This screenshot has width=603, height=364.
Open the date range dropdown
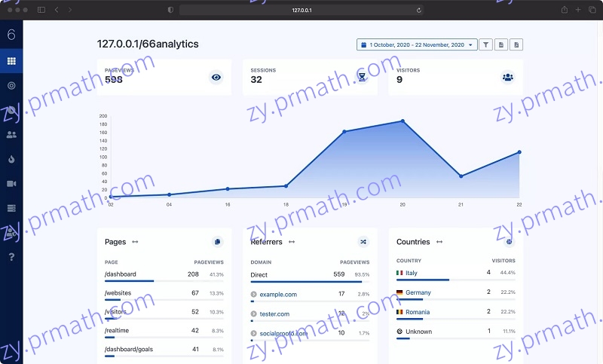(417, 44)
